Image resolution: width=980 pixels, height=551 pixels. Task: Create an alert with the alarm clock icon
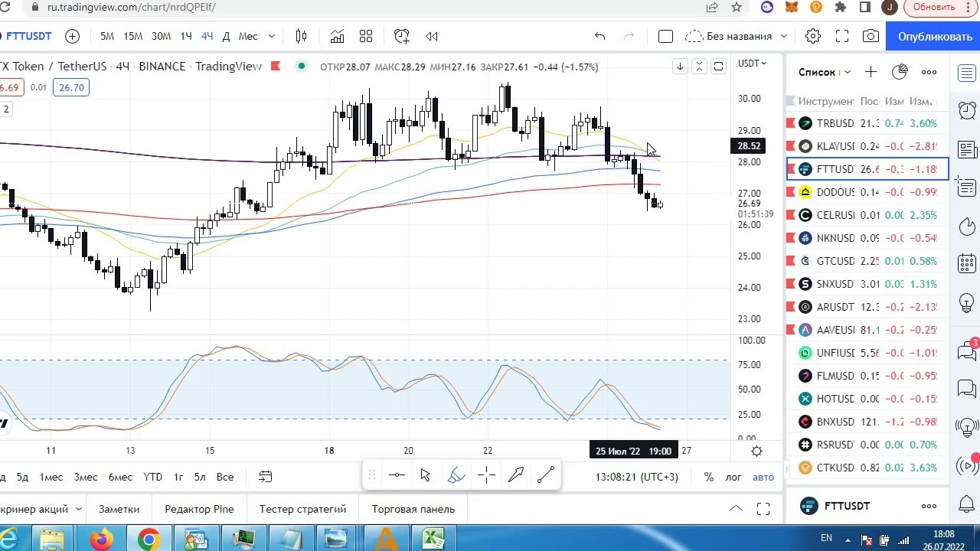(x=402, y=36)
